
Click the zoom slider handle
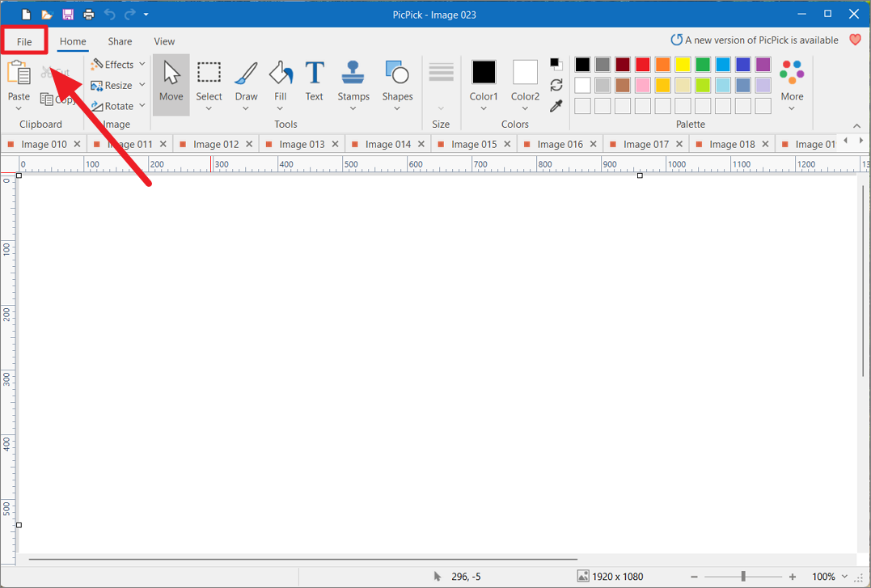tap(743, 577)
